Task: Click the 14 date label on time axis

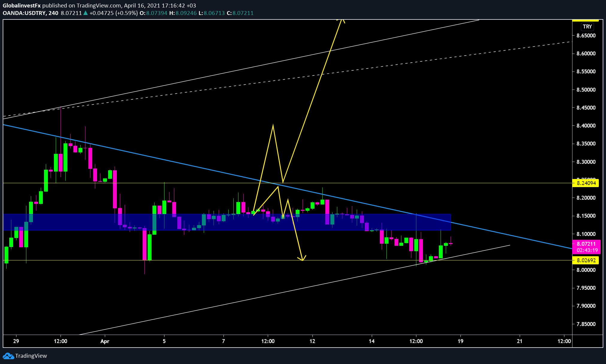Action: coord(372,341)
